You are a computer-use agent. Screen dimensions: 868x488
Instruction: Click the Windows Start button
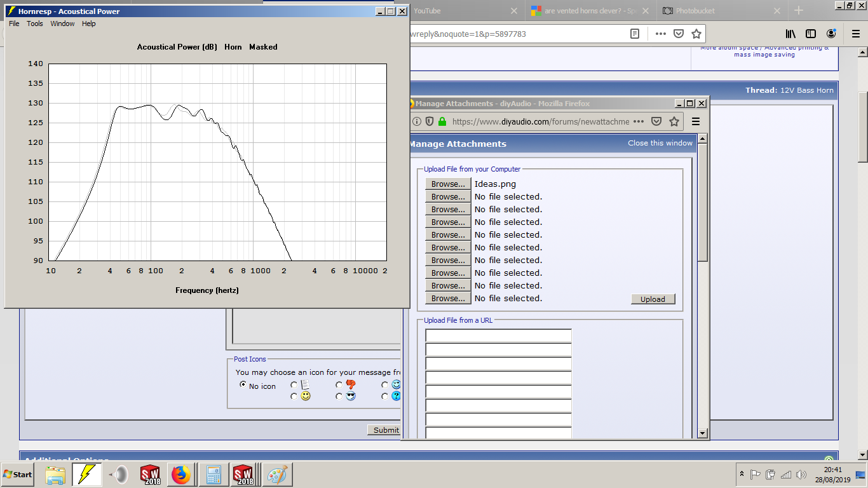[x=18, y=475]
